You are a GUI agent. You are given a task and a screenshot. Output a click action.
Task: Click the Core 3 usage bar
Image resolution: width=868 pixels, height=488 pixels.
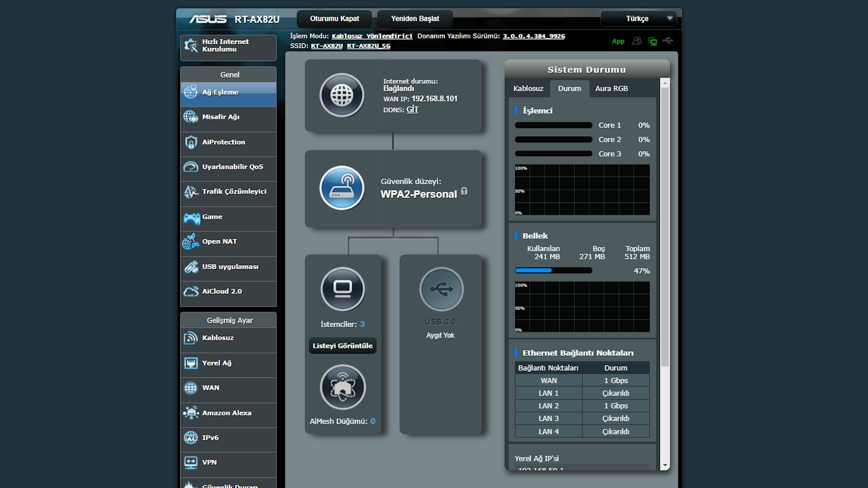553,154
